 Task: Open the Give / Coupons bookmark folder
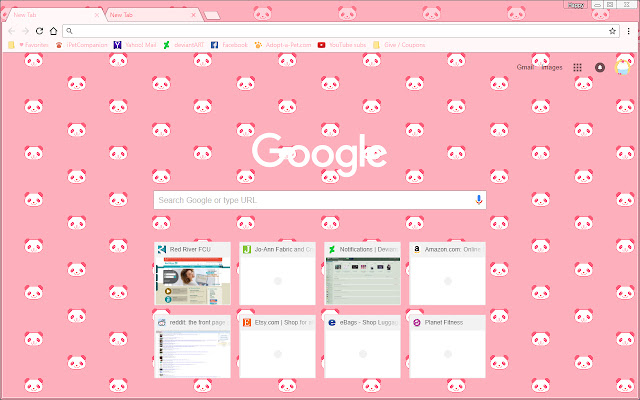coord(399,45)
